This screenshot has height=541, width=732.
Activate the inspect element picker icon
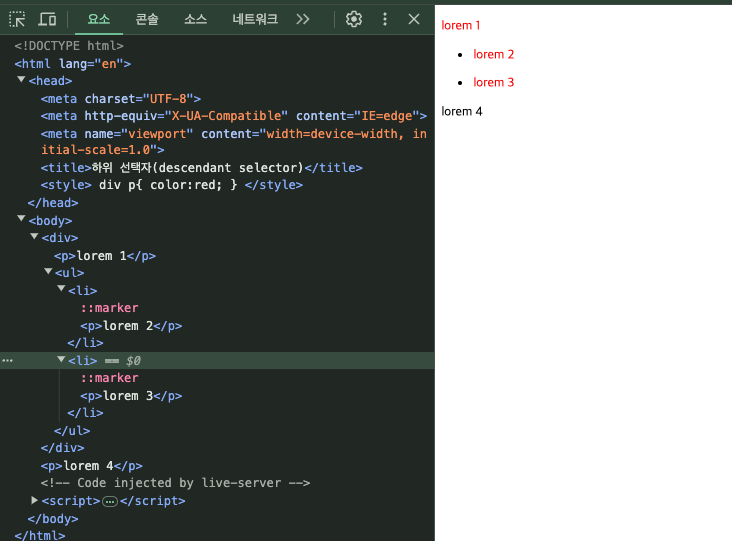(x=17, y=20)
